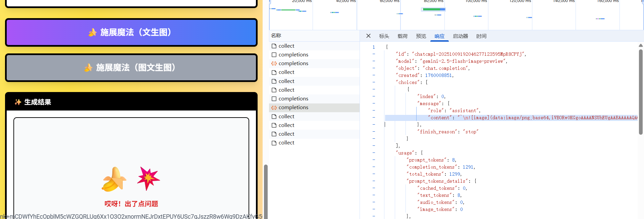Select the 响应 tab
This screenshot has height=219, width=644.
point(439,36)
